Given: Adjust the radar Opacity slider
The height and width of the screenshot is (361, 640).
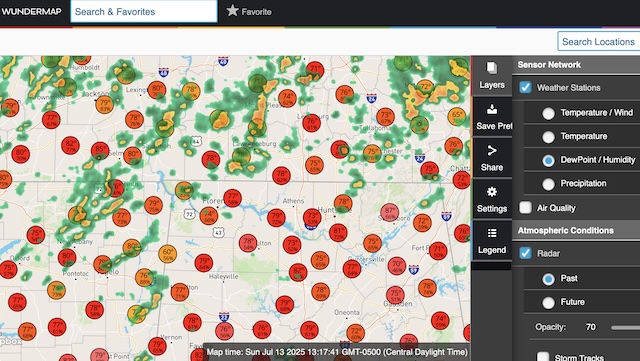Looking at the screenshot, I should coord(625,328).
